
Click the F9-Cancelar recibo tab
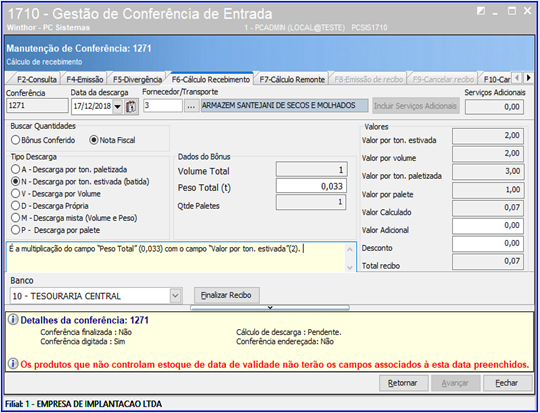[443, 80]
